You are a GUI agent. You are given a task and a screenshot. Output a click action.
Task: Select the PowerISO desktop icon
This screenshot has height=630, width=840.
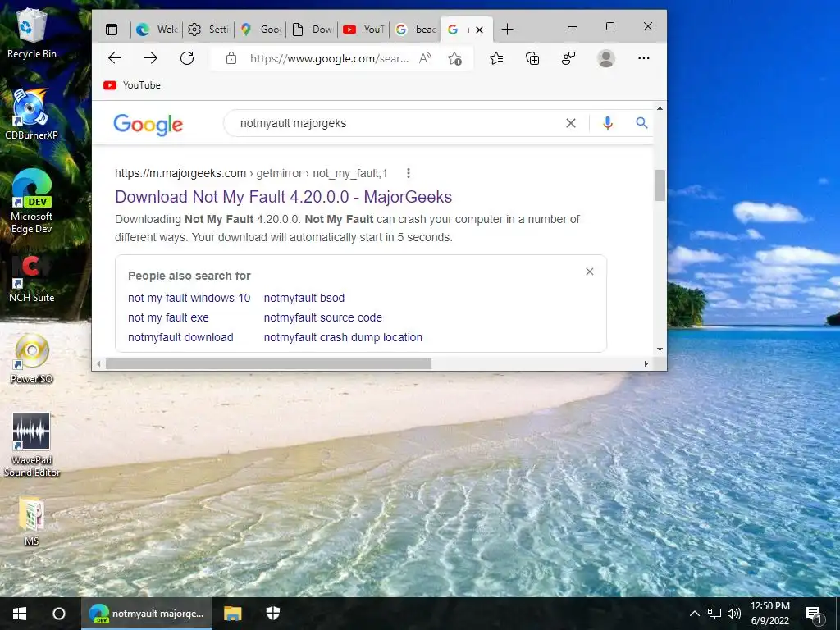pyautogui.click(x=32, y=359)
